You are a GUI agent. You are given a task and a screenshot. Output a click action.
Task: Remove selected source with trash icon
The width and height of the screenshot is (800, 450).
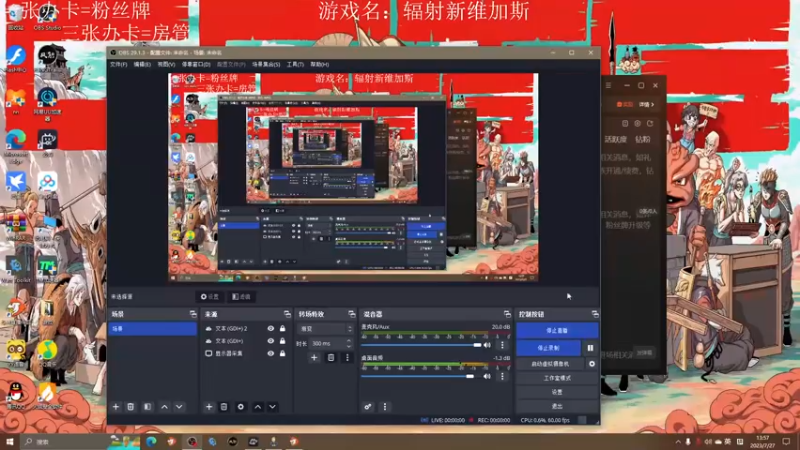click(223, 407)
